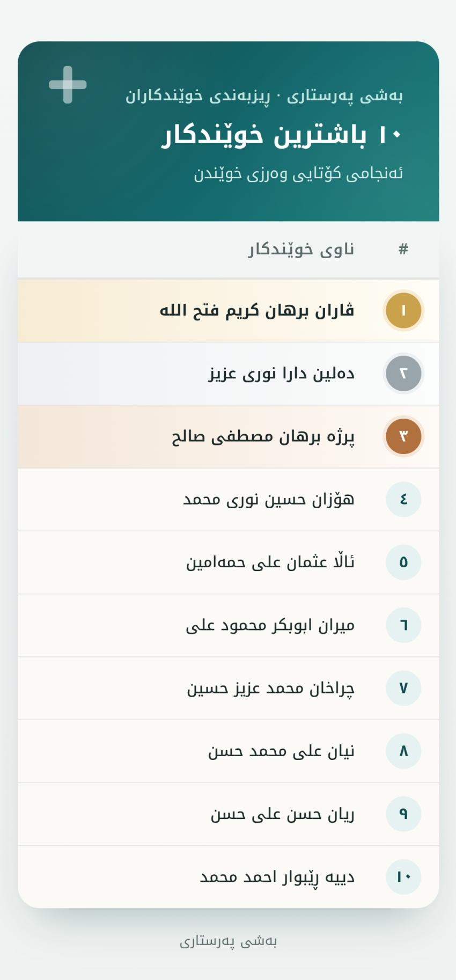Click the rank ١٠ circle badge
Viewport: 456px width, 980px height.
pos(403,876)
